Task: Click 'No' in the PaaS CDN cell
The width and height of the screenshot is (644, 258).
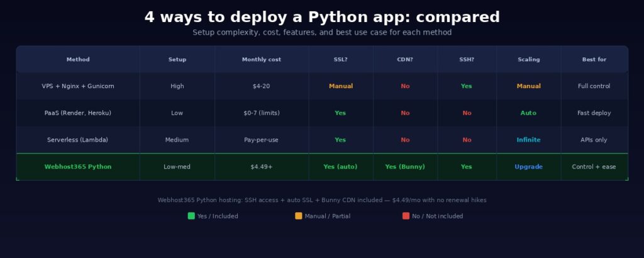Action: 406,113
